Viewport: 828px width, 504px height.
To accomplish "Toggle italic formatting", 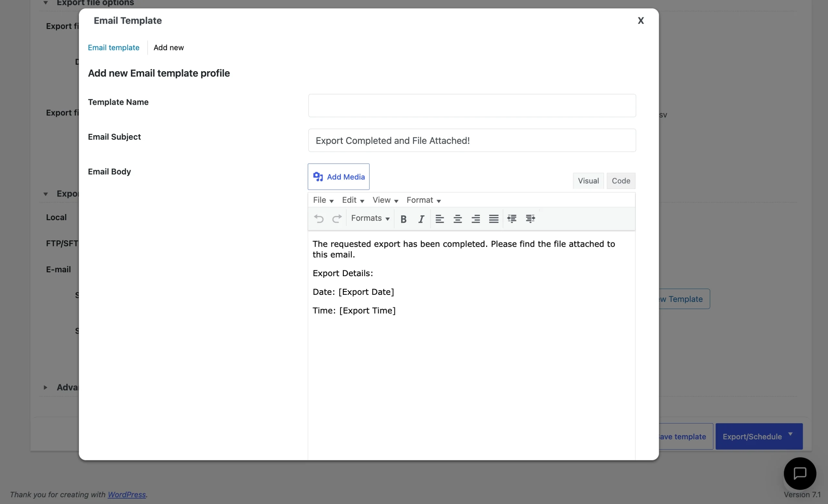I will [x=421, y=219].
